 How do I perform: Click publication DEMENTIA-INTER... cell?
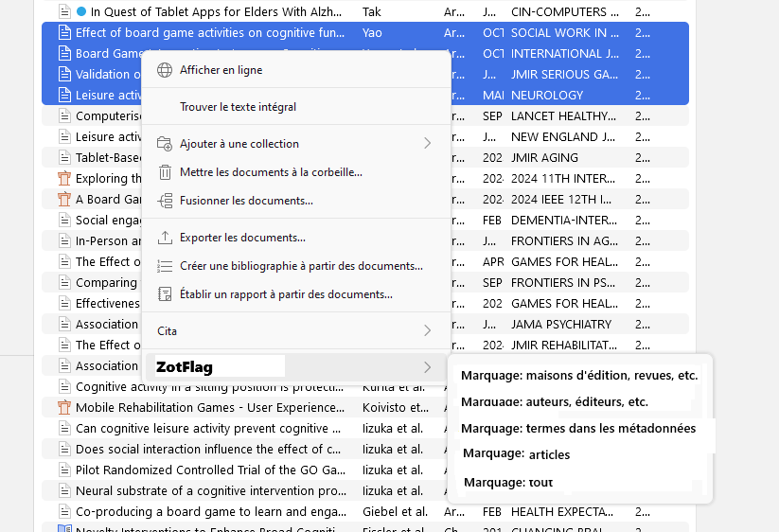[564, 220]
